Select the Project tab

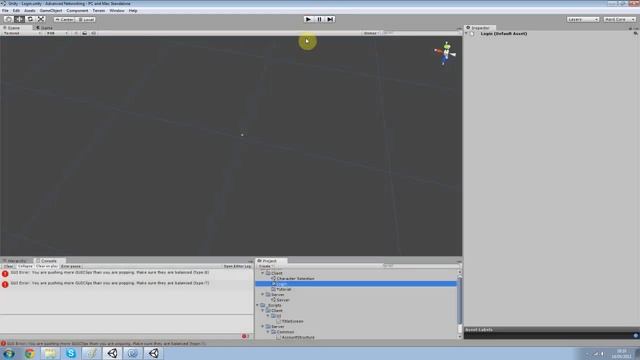(271, 260)
